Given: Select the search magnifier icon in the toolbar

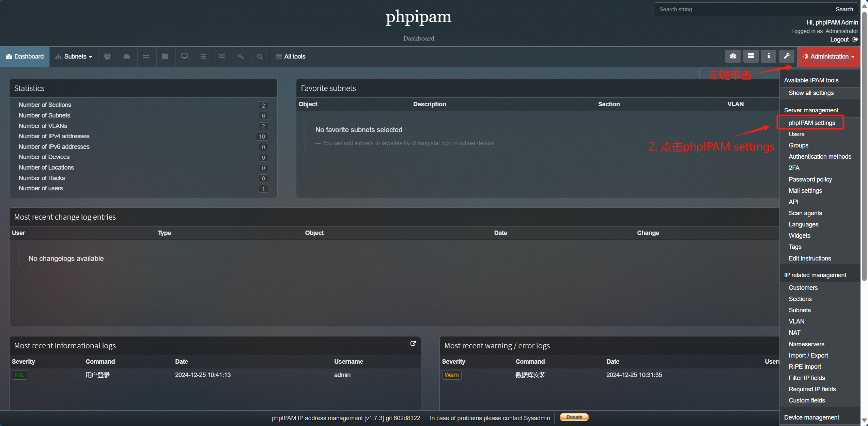Looking at the screenshot, I should coord(260,57).
